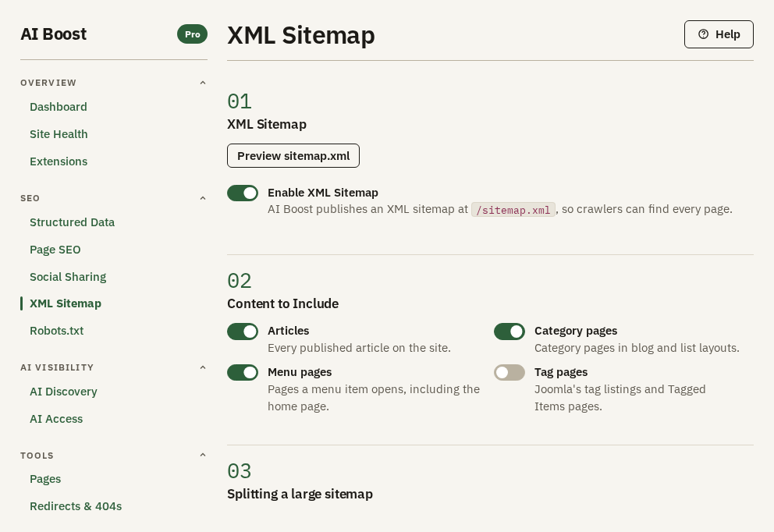Open AI Access page
The image size is (774, 532).
click(x=56, y=418)
